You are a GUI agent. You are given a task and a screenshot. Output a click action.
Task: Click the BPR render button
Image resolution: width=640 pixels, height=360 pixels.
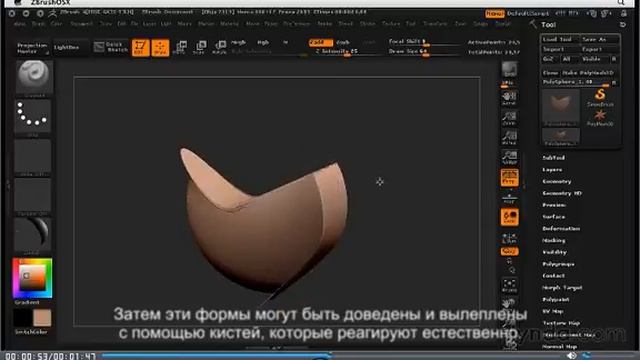click(509, 69)
